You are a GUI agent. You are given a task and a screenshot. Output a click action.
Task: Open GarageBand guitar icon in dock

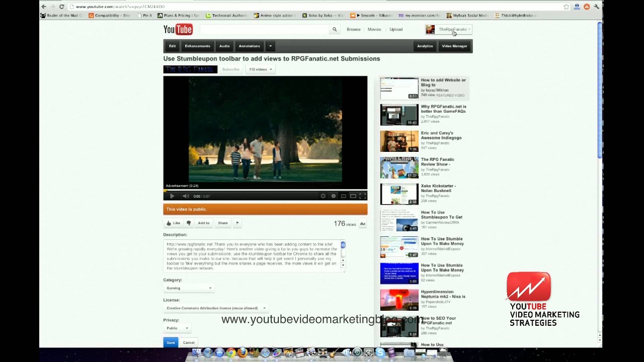[x=334, y=353]
